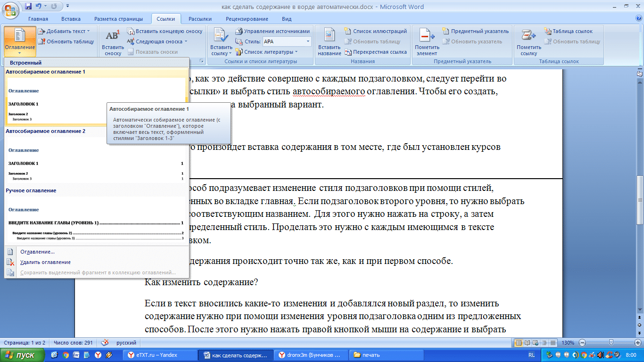Toggle the spelling check status icon
This screenshot has height=362, width=644.
105,343
